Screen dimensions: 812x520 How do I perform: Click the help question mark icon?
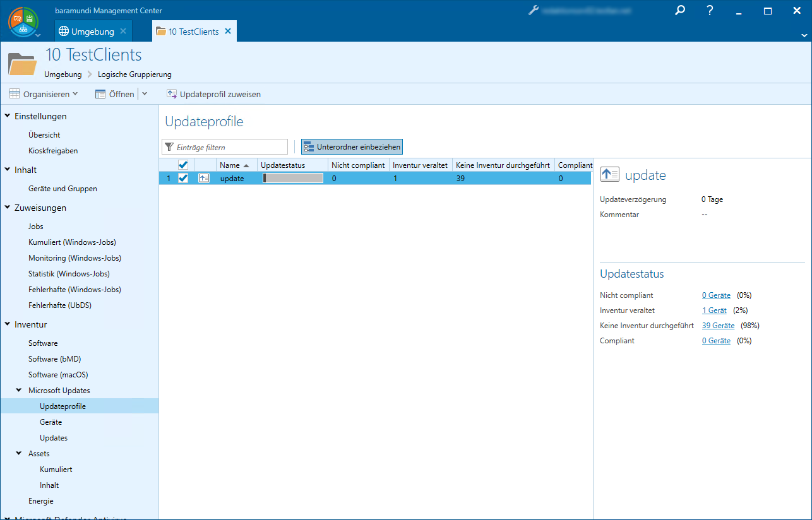[710, 11]
